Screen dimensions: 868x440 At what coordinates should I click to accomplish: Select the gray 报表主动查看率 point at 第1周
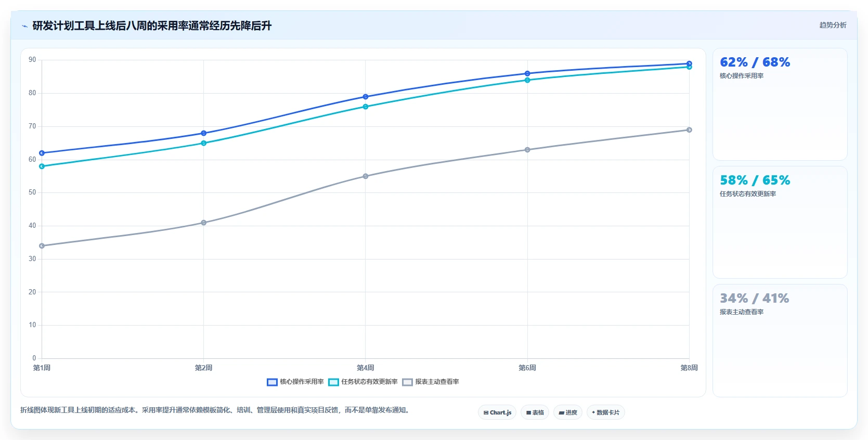(x=42, y=246)
